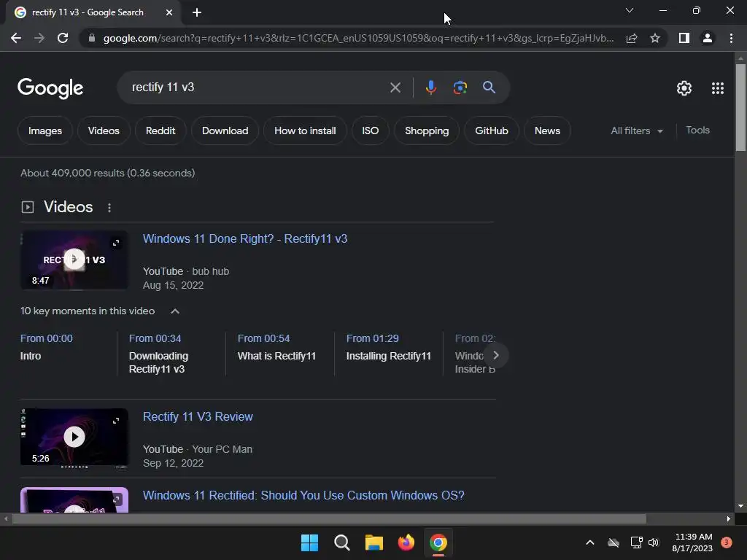This screenshot has width=747, height=560.
Task: Open the browser side panel
Action: click(684, 38)
